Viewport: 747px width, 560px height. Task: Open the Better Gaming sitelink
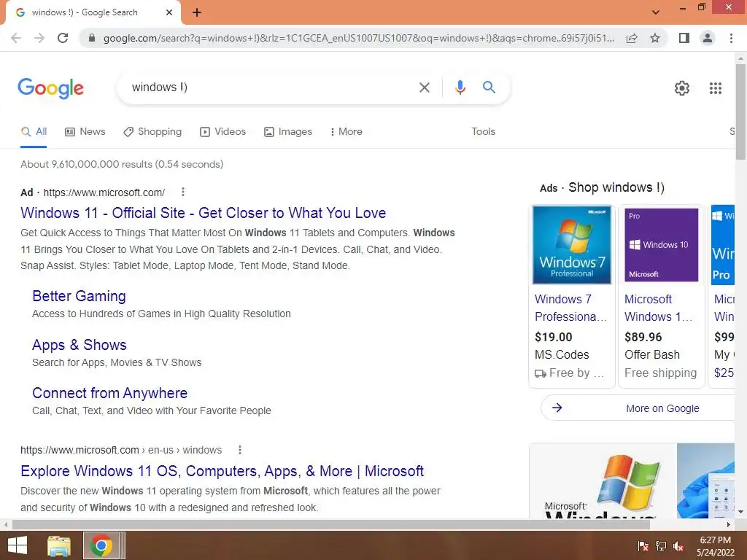tap(79, 296)
